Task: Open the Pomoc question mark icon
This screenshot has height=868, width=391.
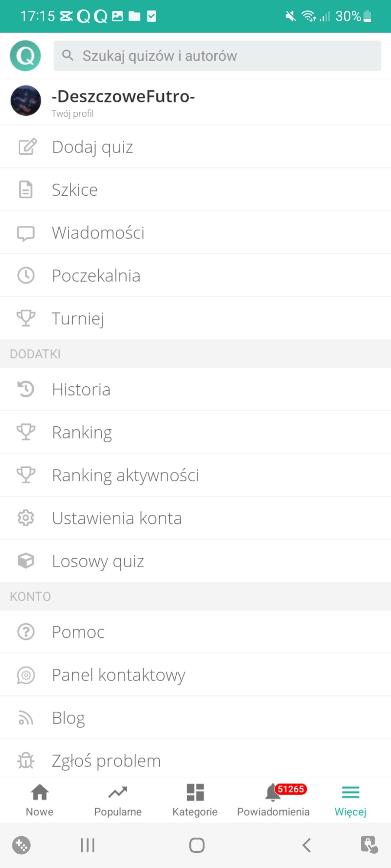Action: (26, 632)
